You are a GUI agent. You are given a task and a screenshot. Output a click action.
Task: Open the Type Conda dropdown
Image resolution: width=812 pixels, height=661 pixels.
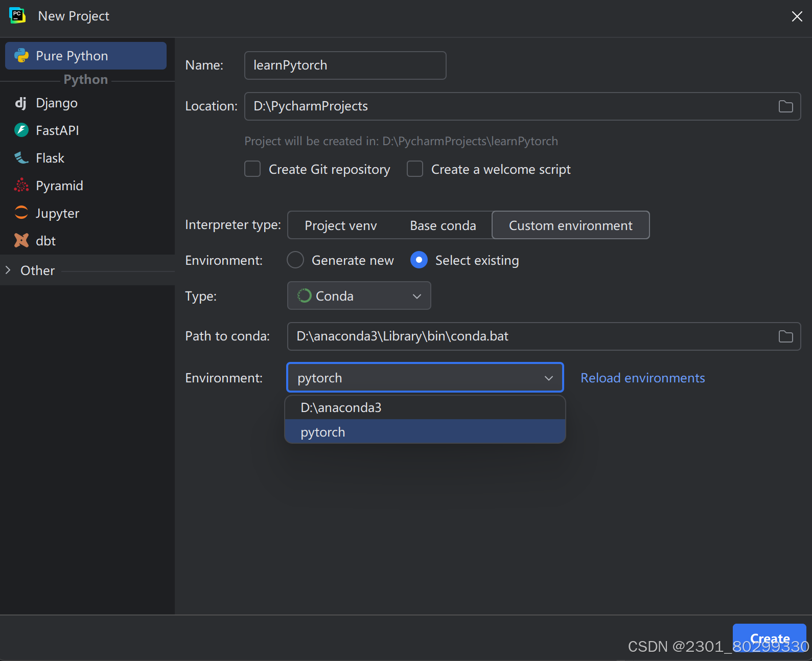pyautogui.click(x=359, y=296)
